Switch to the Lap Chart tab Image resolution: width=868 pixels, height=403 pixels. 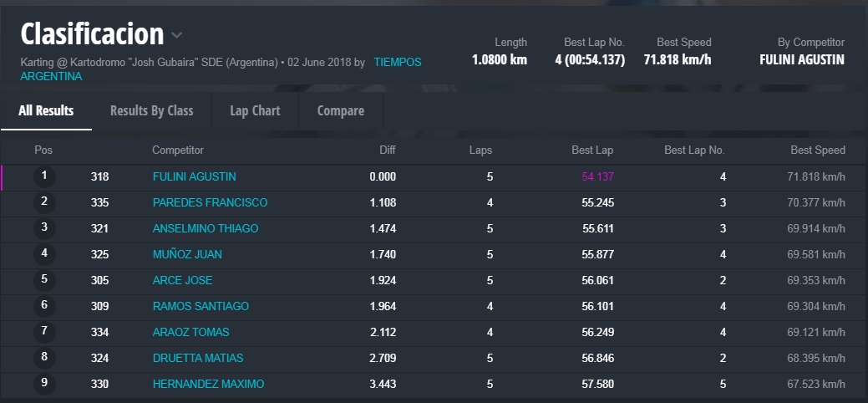click(x=255, y=110)
